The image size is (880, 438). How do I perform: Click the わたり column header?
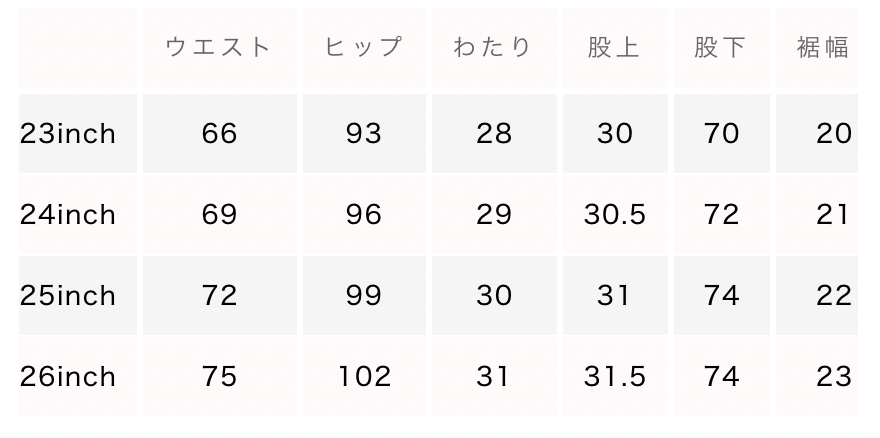(493, 47)
